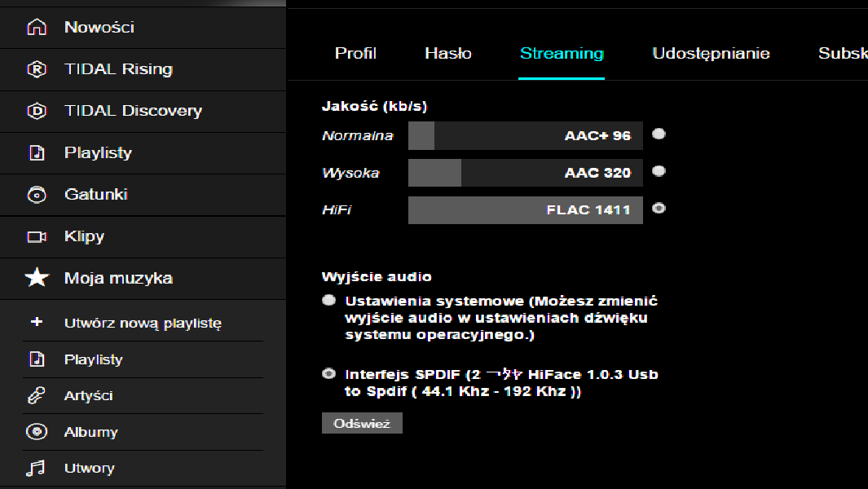Open the Albumy disc icon
This screenshot has height=489, width=868.
click(x=37, y=431)
